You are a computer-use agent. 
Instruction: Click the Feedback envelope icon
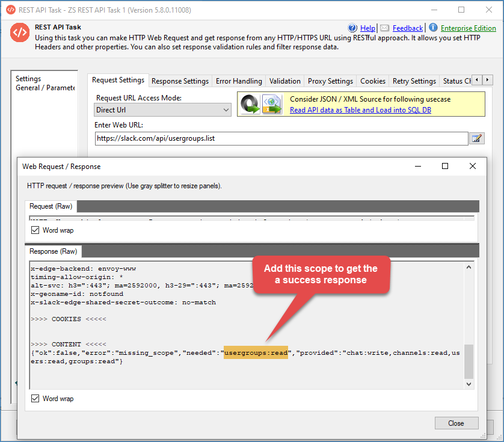point(384,28)
